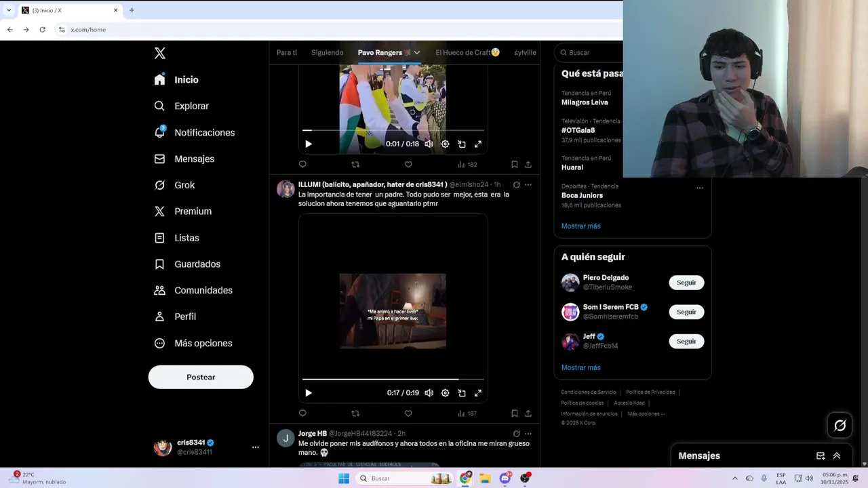This screenshot has width=868, height=488.
Task: Follow Jeff
Action: (x=686, y=341)
